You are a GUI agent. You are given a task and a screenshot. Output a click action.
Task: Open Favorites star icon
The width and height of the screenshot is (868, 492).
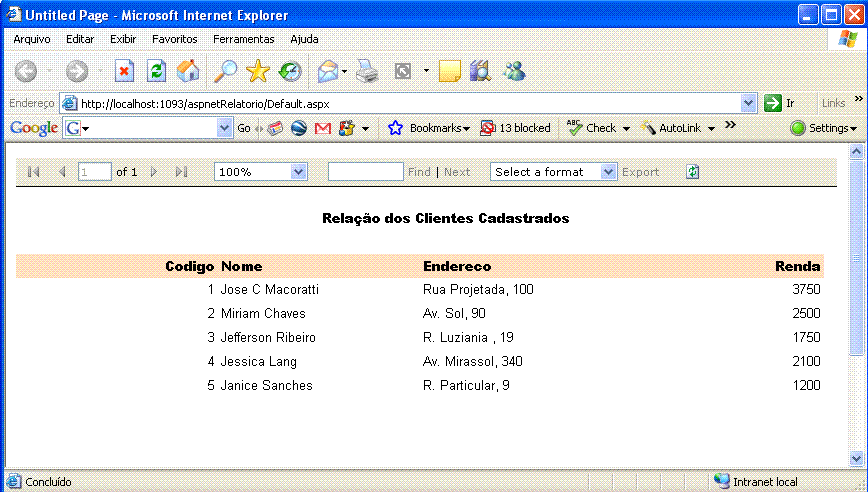(258, 71)
